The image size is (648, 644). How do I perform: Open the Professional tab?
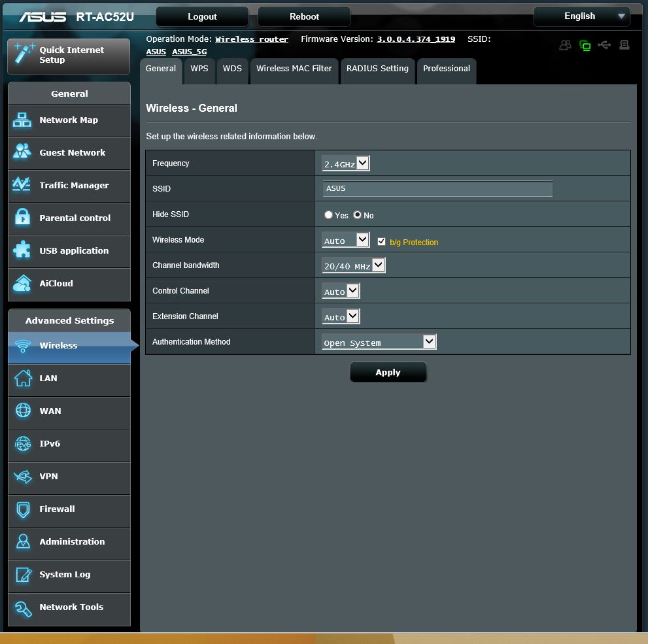click(x=447, y=71)
